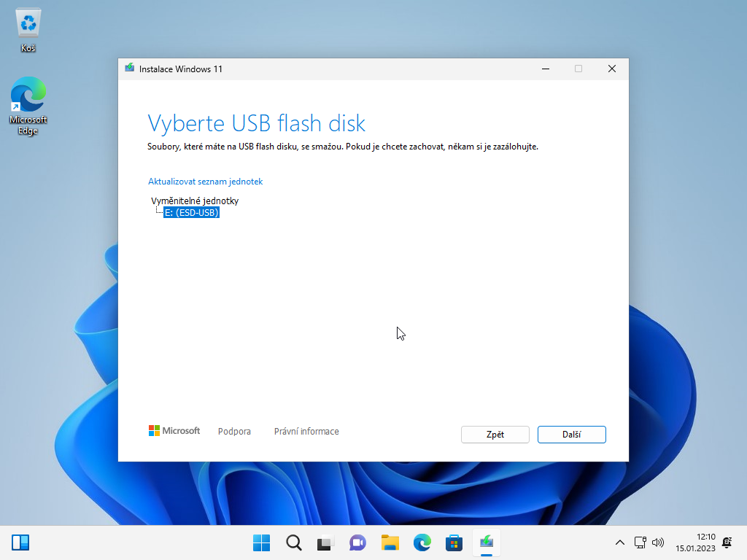
Task: Select the E: (ESD-USB) drive
Action: click(x=192, y=213)
